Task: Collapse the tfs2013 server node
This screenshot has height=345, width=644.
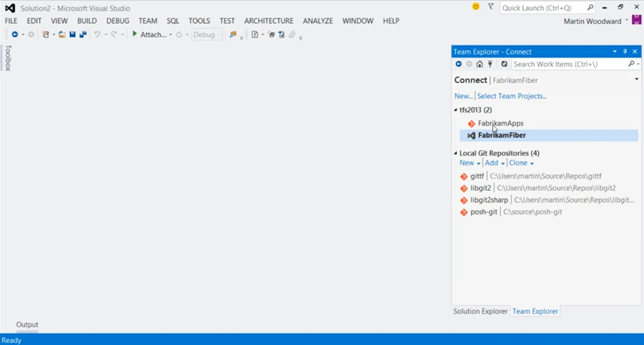Action: pyautogui.click(x=455, y=110)
